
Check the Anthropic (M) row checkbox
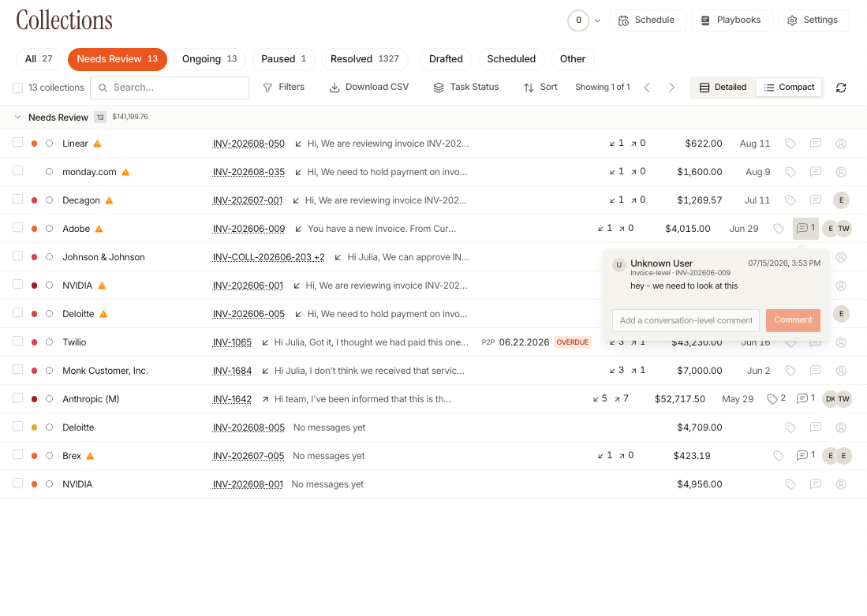(x=17, y=398)
